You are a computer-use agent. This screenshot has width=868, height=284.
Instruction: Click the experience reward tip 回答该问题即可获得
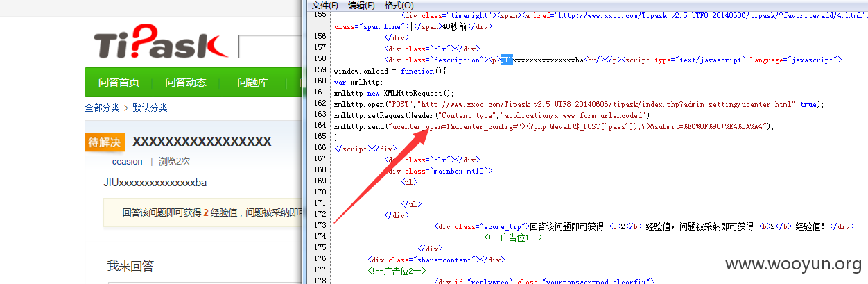[162, 212]
